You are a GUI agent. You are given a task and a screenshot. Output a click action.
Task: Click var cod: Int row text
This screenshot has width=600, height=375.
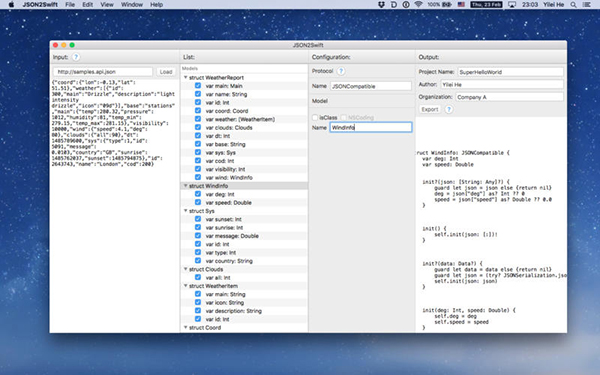click(x=220, y=161)
